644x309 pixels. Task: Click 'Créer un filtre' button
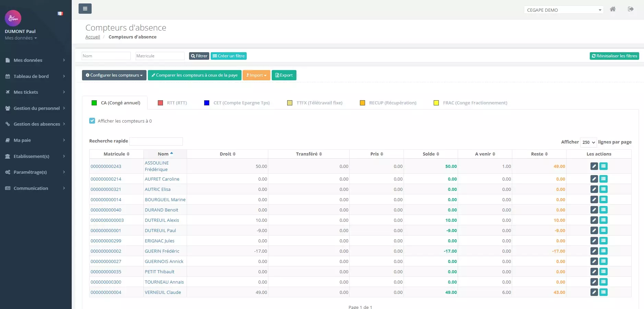[229, 56]
